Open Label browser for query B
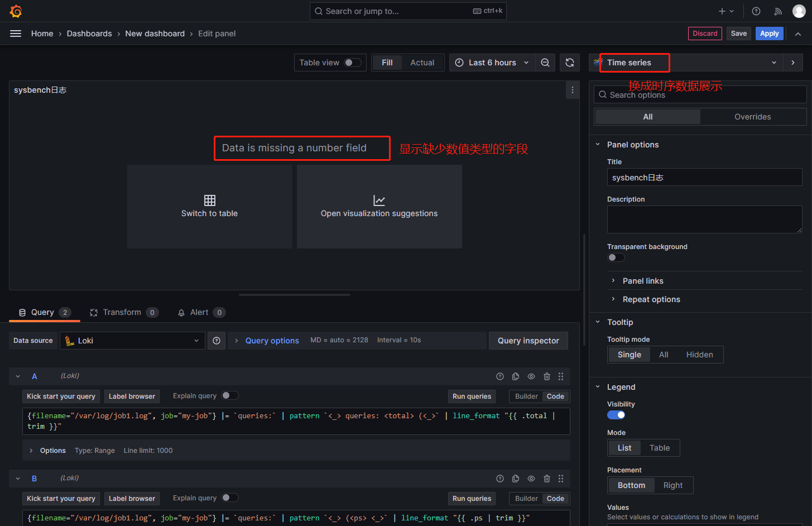The image size is (812, 526). click(x=132, y=499)
